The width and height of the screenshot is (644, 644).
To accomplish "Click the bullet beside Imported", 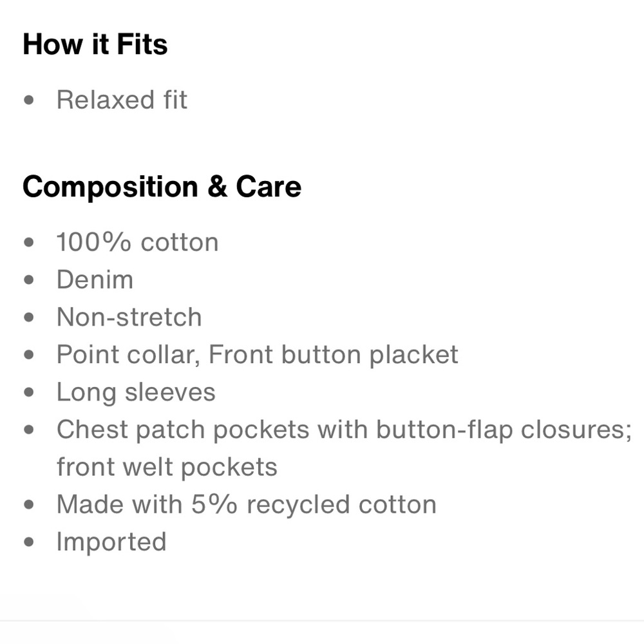I will [x=29, y=542].
